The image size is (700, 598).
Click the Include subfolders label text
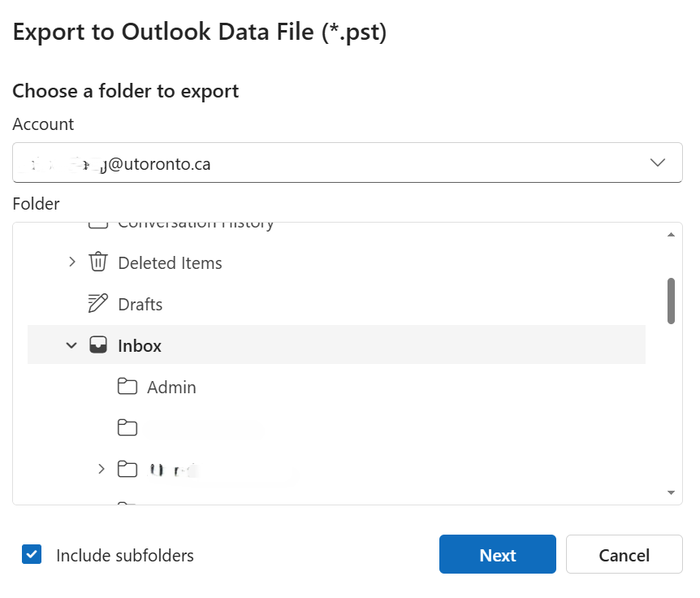[x=124, y=556]
